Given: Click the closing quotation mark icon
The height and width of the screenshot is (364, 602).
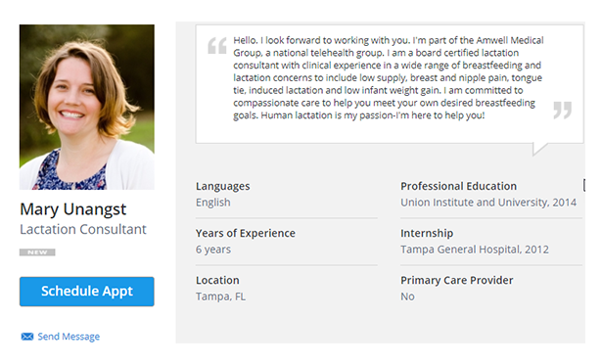Looking at the screenshot, I should [x=563, y=111].
